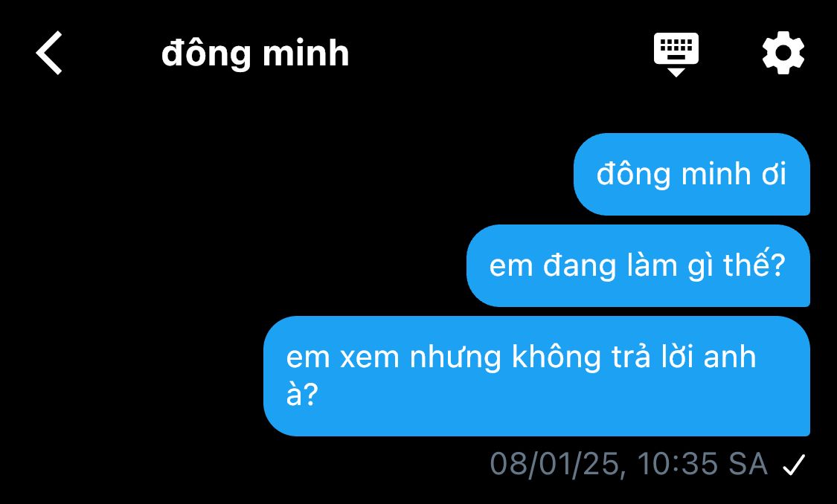Screen dimensions: 837x504
Task: Open chat settings gear icon
Action: (x=783, y=53)
